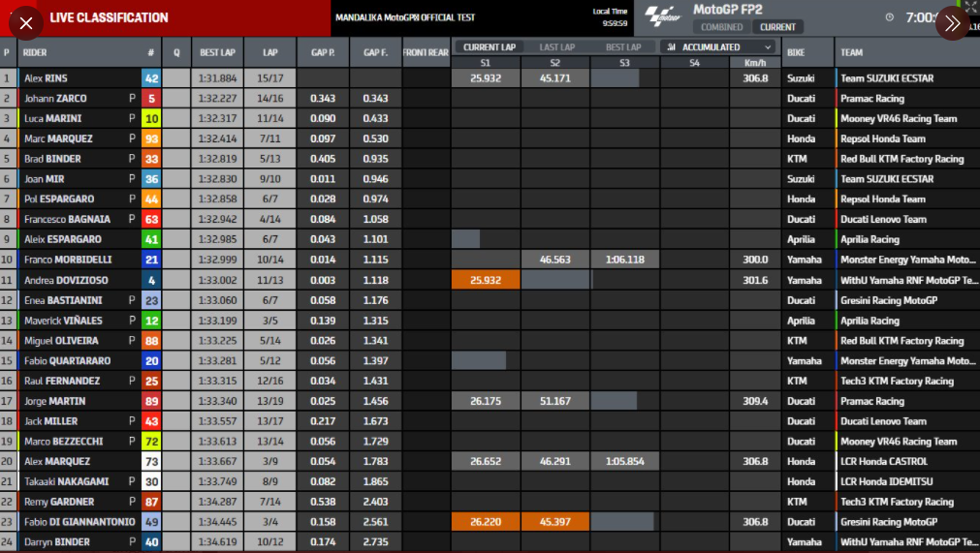
Task: Click Morbidelli's S3 time 1:06.118
Action: (624, 259)
